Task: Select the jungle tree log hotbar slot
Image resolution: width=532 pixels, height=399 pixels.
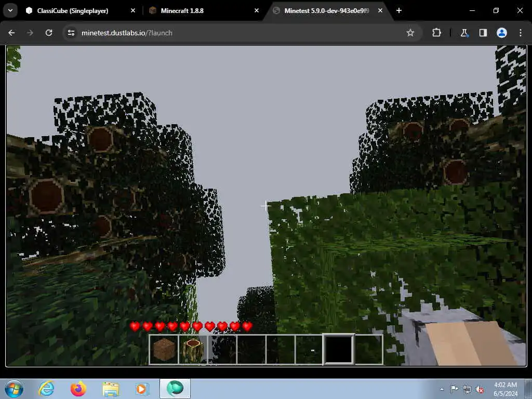Action: [193, 350]
